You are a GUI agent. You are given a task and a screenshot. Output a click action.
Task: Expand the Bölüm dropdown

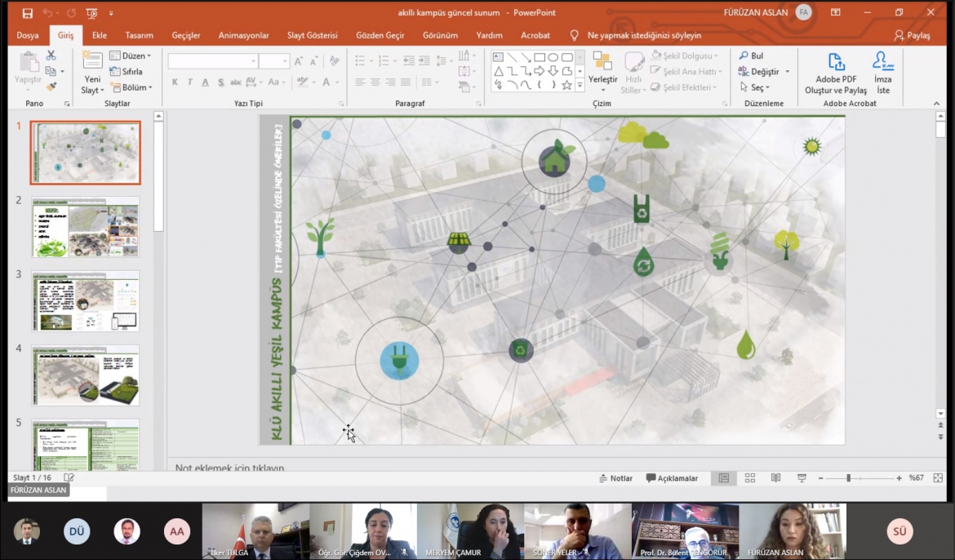point(131,87)
